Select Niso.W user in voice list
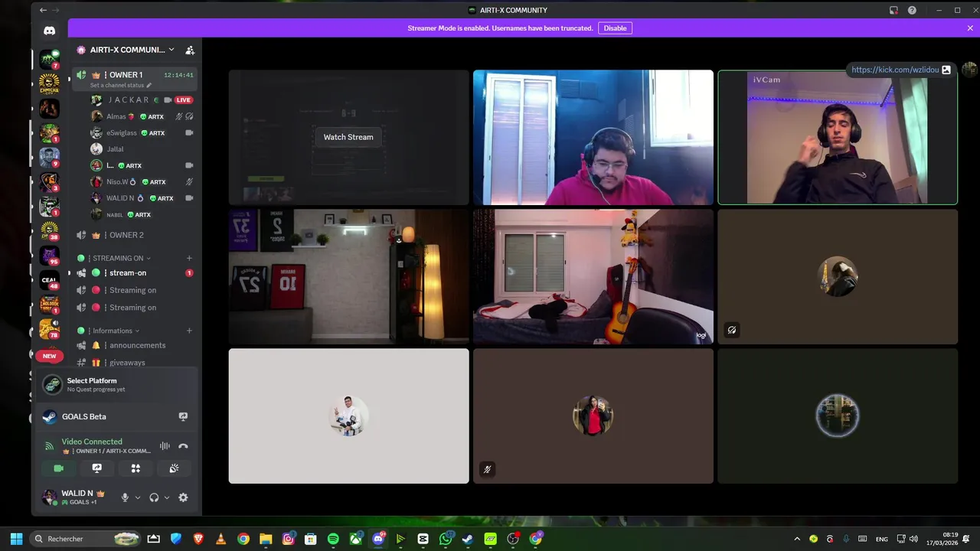 point(142,181)
